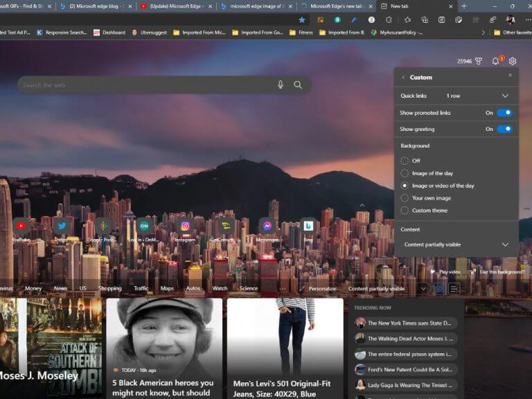532x399 pixels.
Task: Collapse quick links with the up chevron
Action: (x=362, y=206)
